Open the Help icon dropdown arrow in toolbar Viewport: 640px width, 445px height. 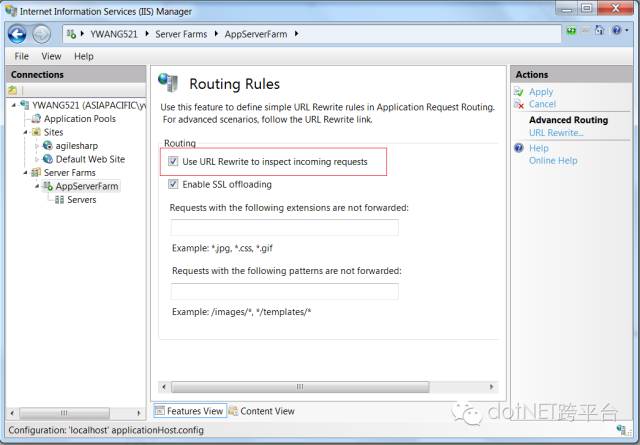coord(627,30)
